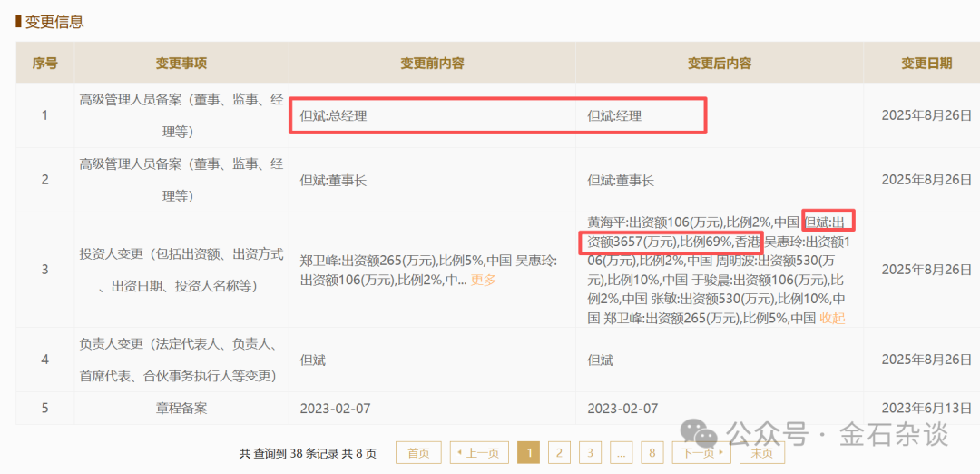Click the 变更事项 column header
The image size is (980, 474).
point(181,64)
